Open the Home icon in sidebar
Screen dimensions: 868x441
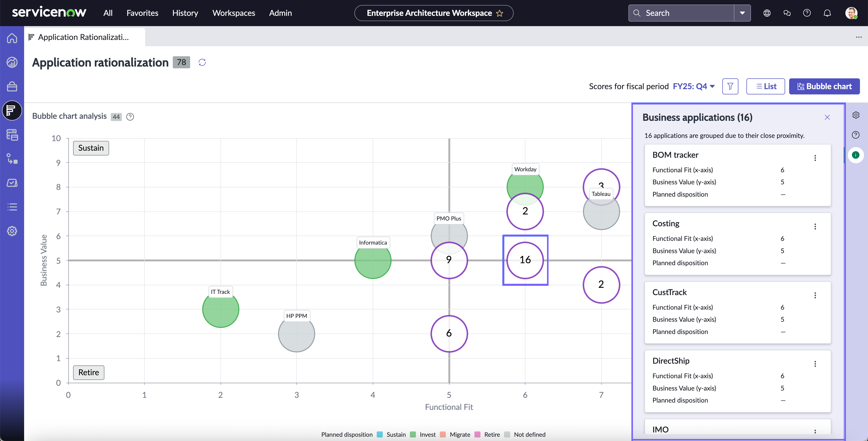[x=12, y=38]
